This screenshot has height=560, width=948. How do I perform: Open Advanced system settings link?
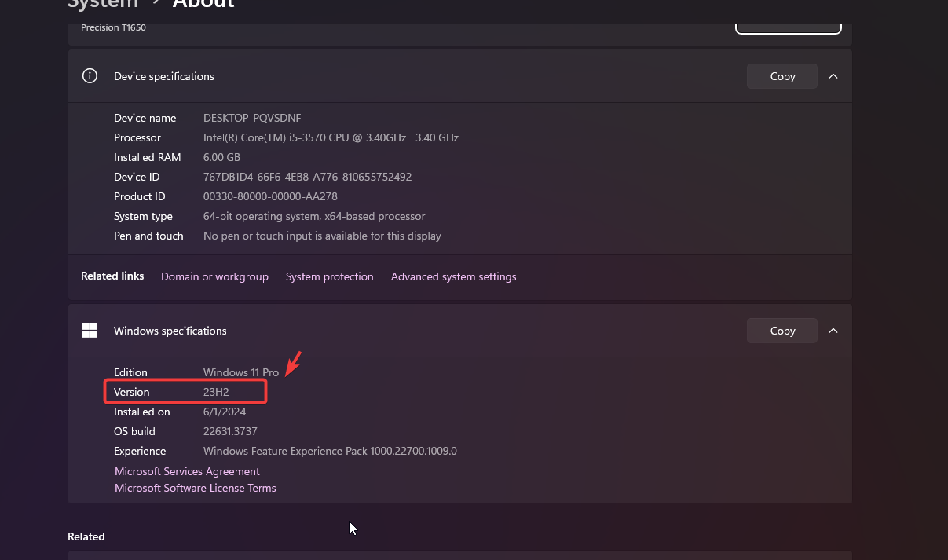coord(454,276)
